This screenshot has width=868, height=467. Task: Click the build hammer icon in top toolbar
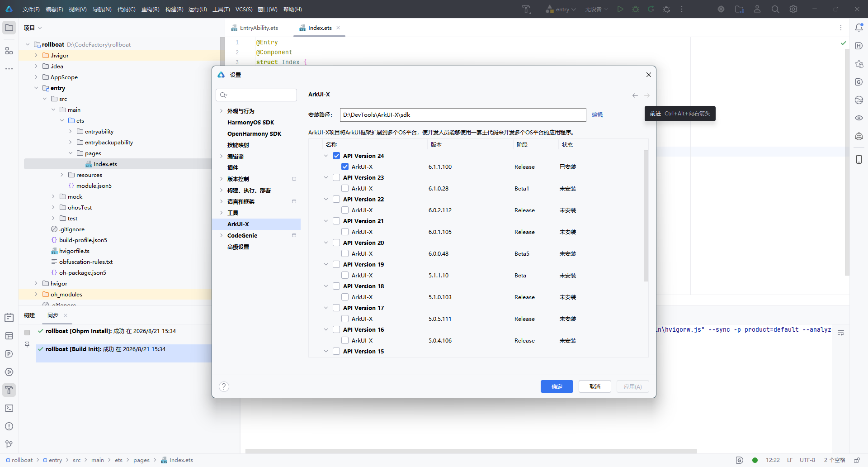coord(527,9)
